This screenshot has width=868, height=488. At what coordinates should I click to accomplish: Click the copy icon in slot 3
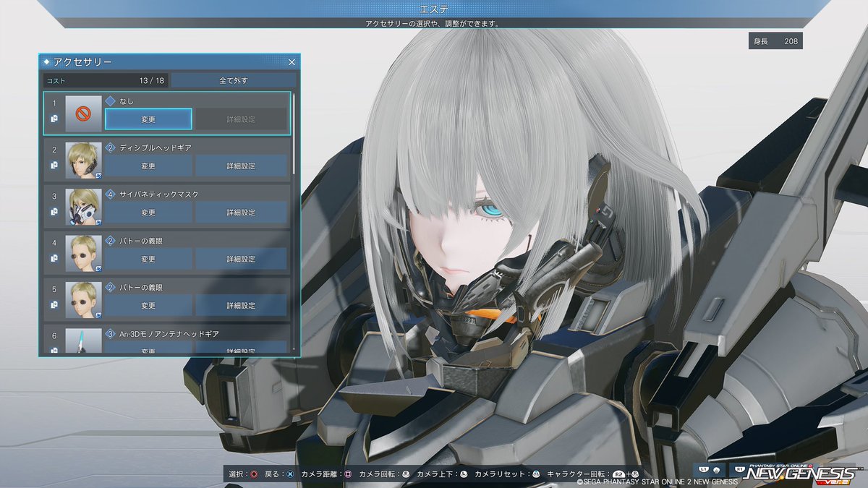tap(54, 212)
